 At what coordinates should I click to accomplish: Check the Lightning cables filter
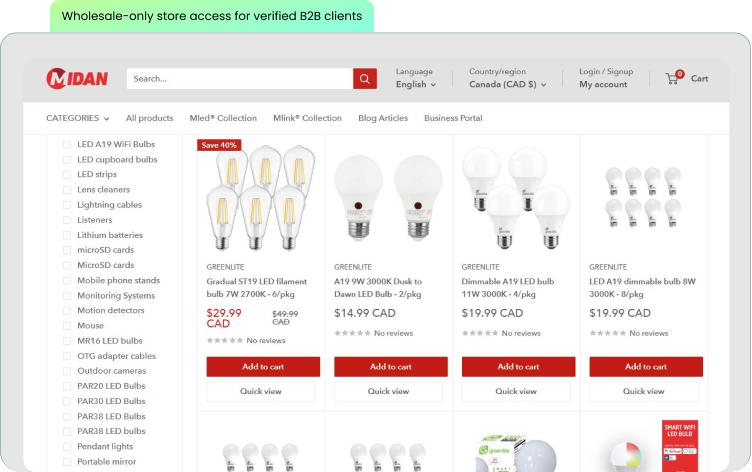[x=67, y=205]
